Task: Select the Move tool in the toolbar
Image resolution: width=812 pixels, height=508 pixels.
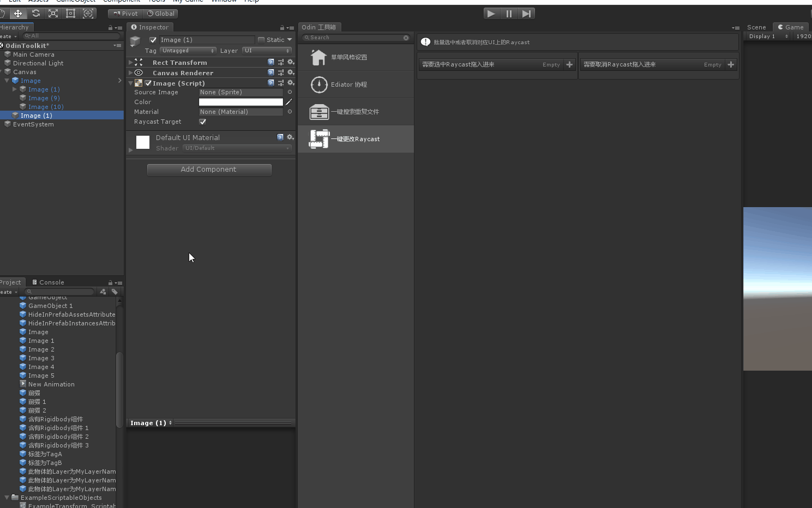Action: click(18, 14)
